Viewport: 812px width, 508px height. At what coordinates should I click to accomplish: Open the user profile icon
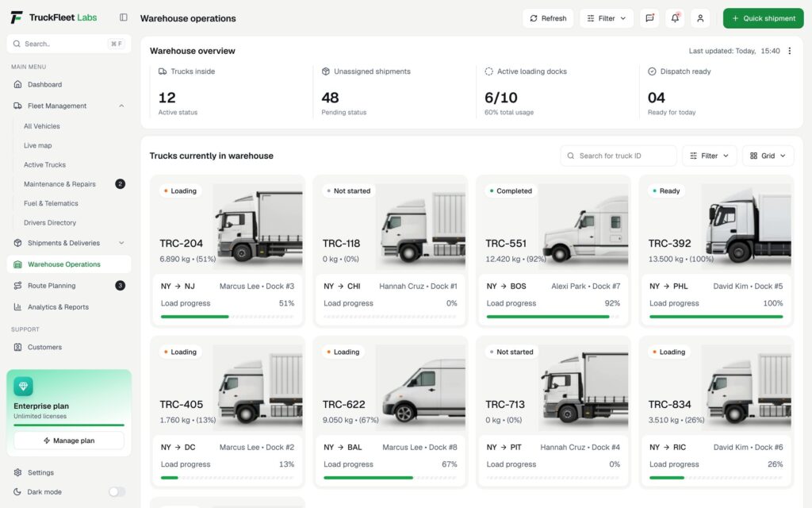(700, 18)
